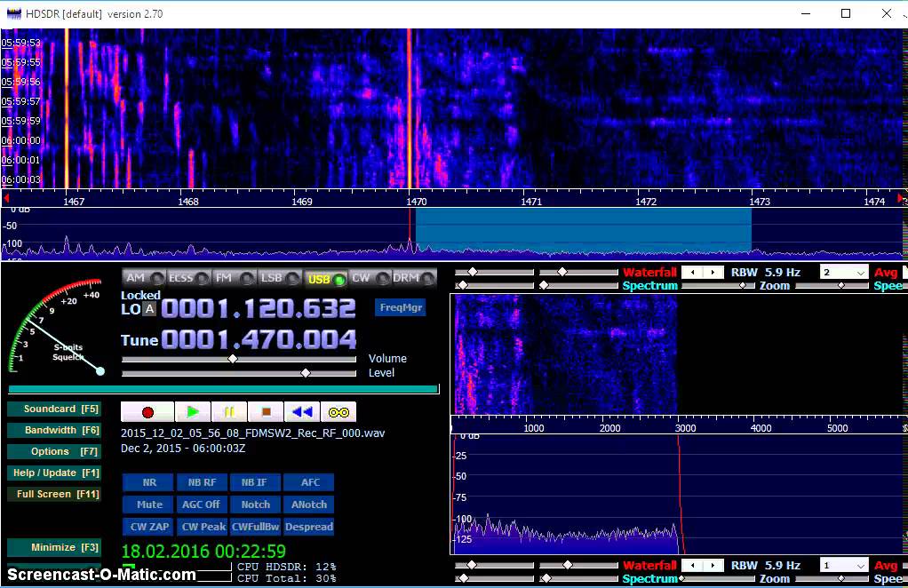The width and height of the screenshot is (908, 588).
Task: Click the playback position progress bar
Action: click(x=224, y=390)
